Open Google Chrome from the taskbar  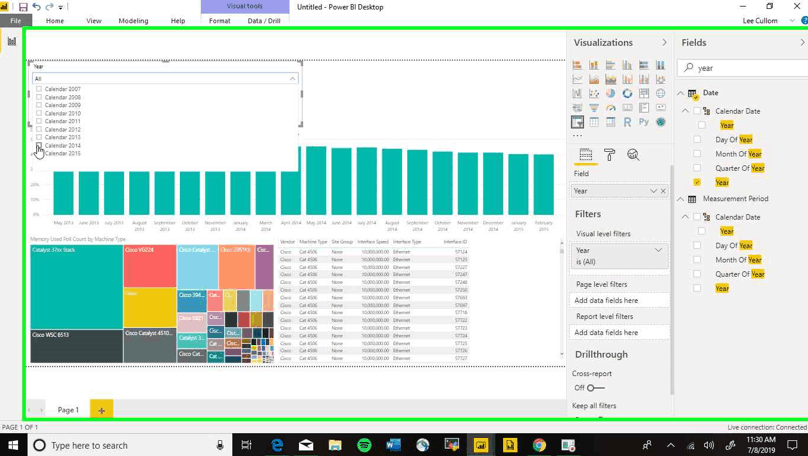point(539,445)
